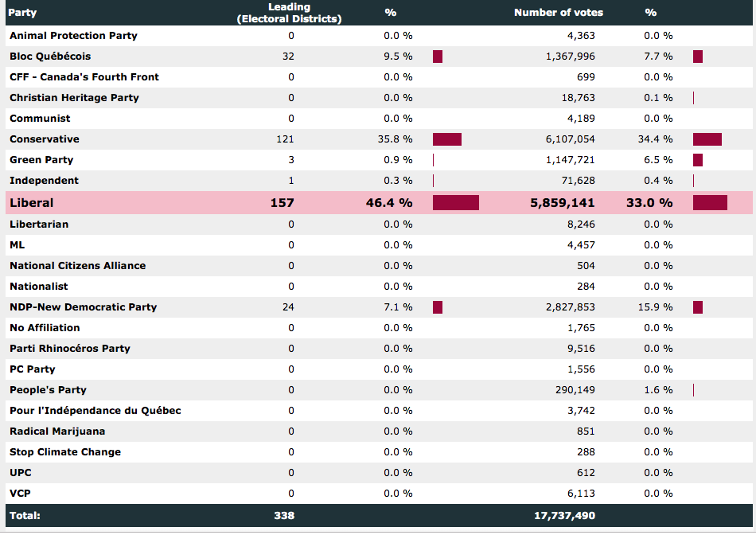Click Conservative's 34.4 % vote share bar
The height and width of the screenshot is (535, 756).
click(x=707, y=139)
